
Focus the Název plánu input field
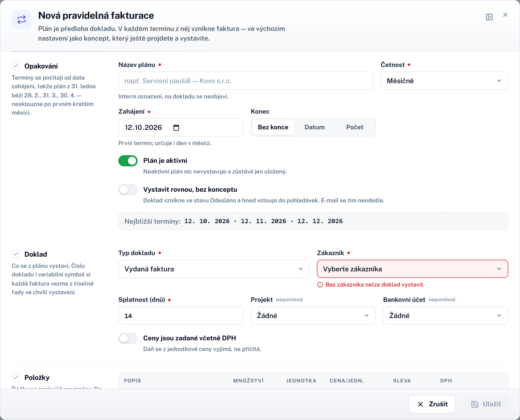tap(246, 81)
